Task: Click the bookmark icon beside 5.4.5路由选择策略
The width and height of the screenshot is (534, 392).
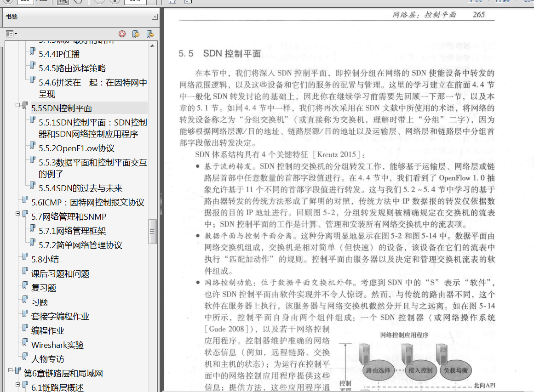Action: [x=32, y=65]
